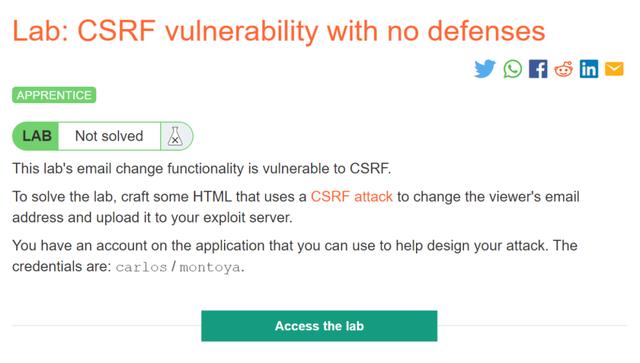
Task: Click the Facebook share icon
Action: 538,69
